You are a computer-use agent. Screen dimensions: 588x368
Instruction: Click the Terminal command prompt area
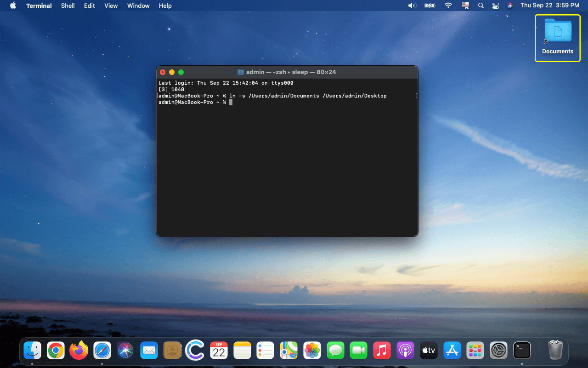(x=231, y=102)
